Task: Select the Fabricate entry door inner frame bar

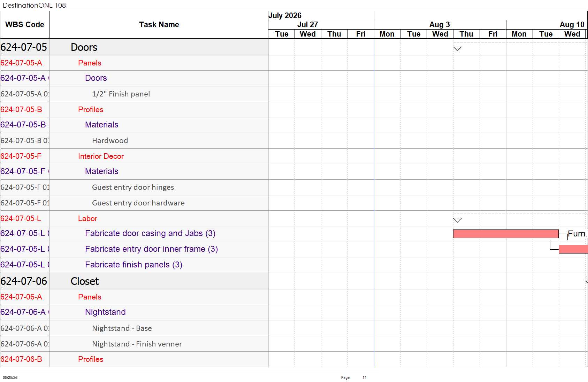Action: (573, 249)
